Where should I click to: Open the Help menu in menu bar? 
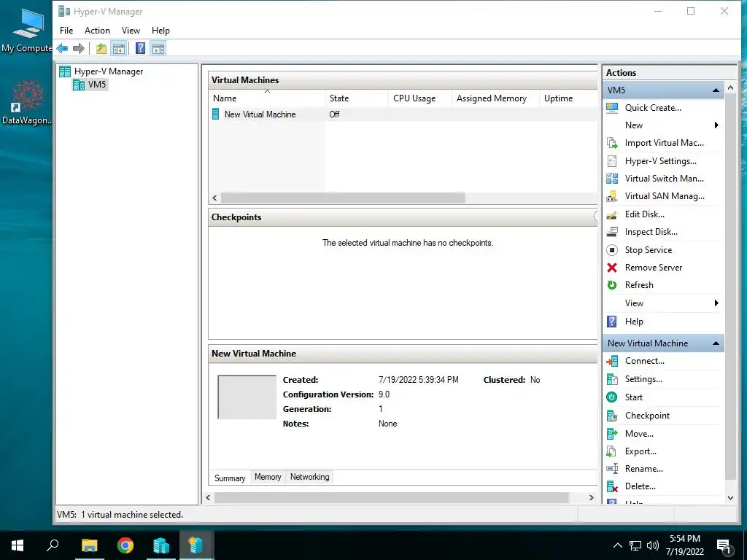click(160, 31)
